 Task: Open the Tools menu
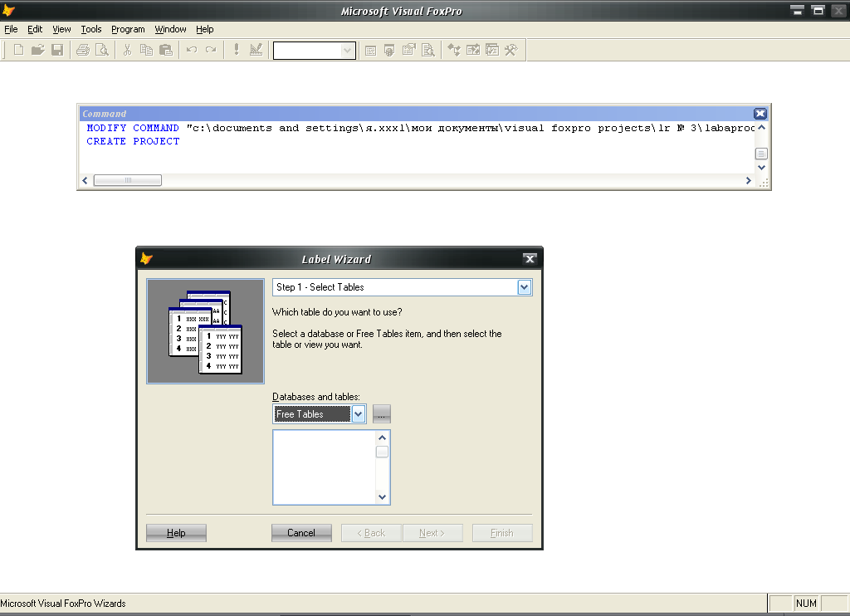click(91, 29)
